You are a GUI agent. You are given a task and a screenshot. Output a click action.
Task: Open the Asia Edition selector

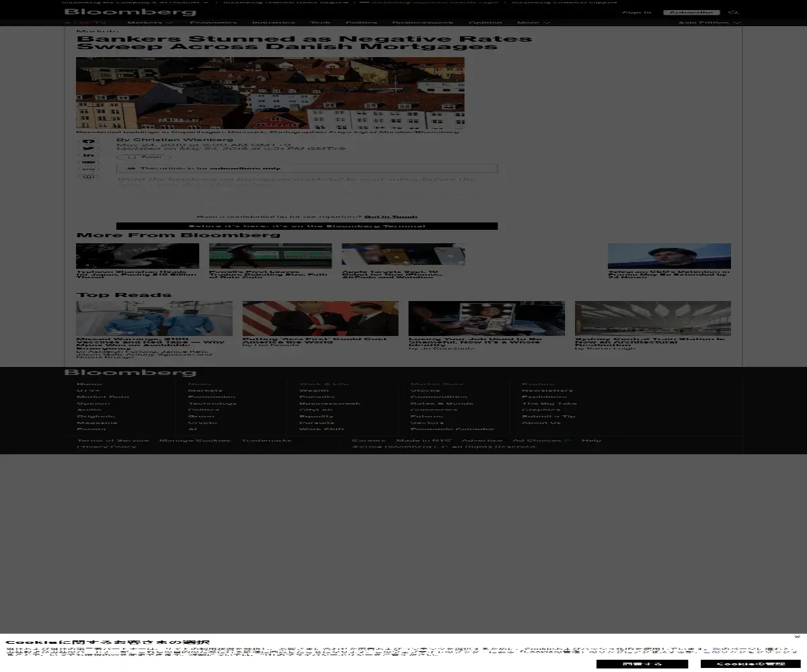[709, 23]
